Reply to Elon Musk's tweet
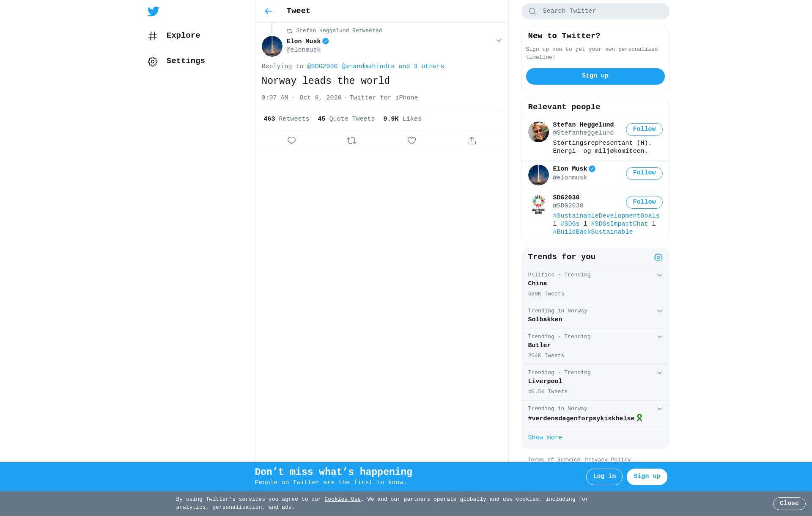 (x=291, y=141)
